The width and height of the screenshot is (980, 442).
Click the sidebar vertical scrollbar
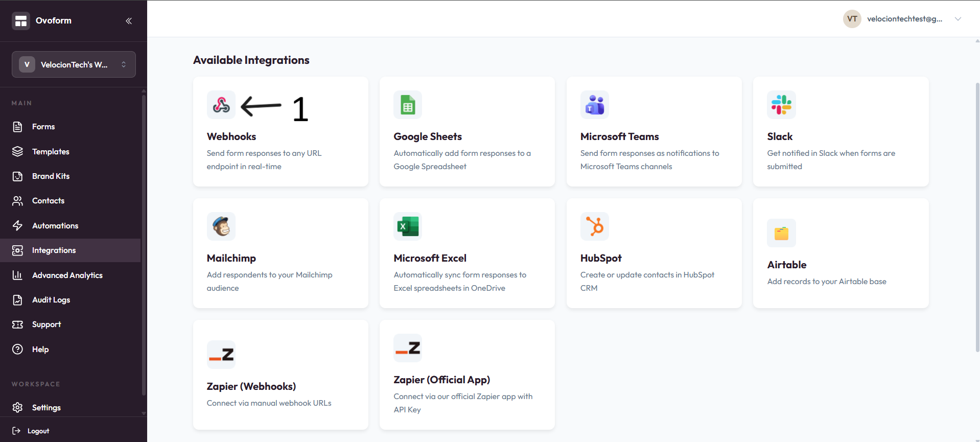tap(144, 245)
